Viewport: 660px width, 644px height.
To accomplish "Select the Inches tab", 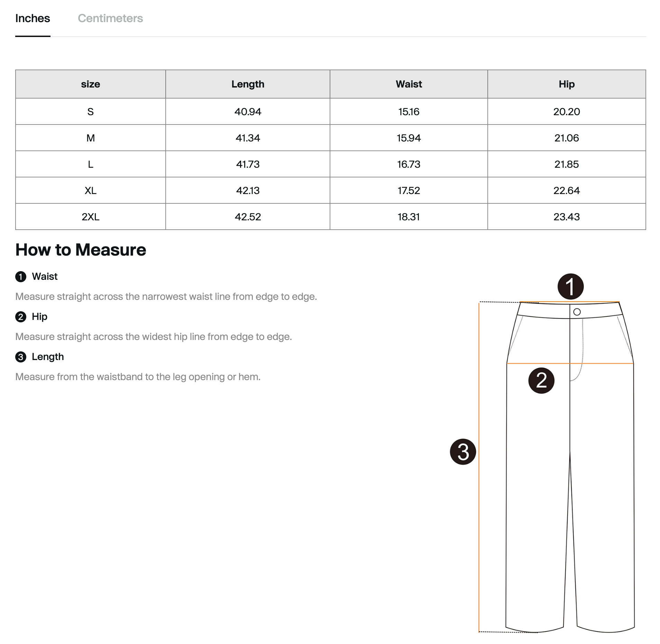I will click(x=33, y=18).
